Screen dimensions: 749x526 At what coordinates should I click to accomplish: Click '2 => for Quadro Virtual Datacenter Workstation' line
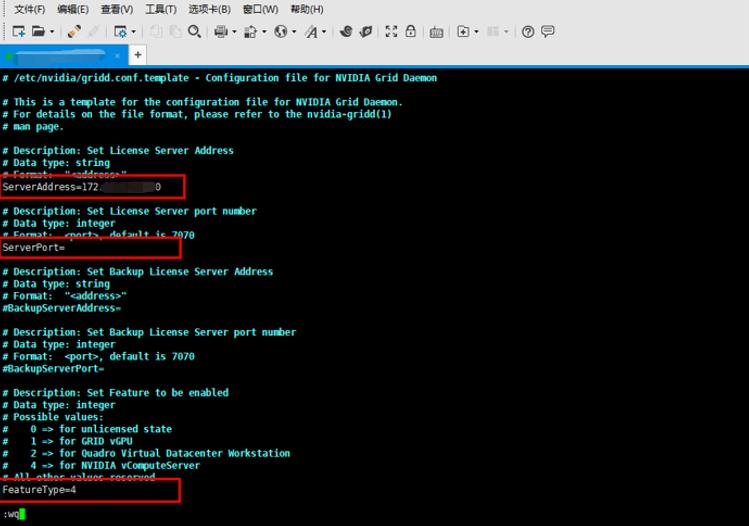(x=146, y=453)
